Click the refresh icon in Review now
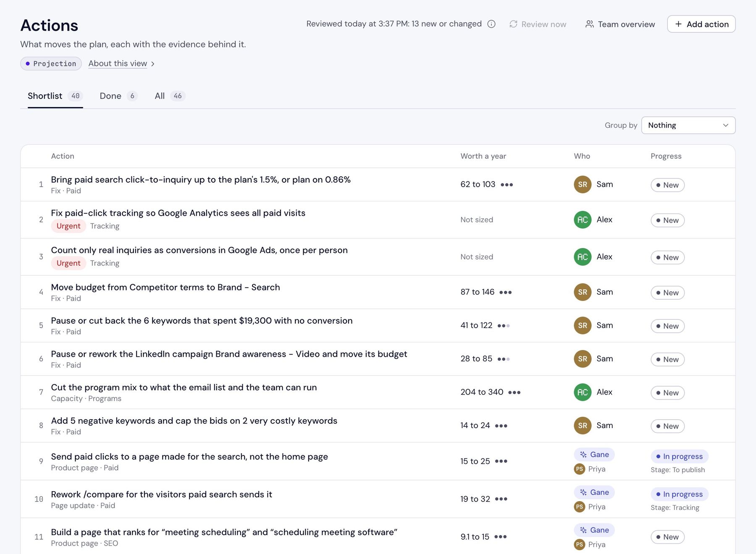The width and height of the screenshot is (756, 554). pos(513,24)
